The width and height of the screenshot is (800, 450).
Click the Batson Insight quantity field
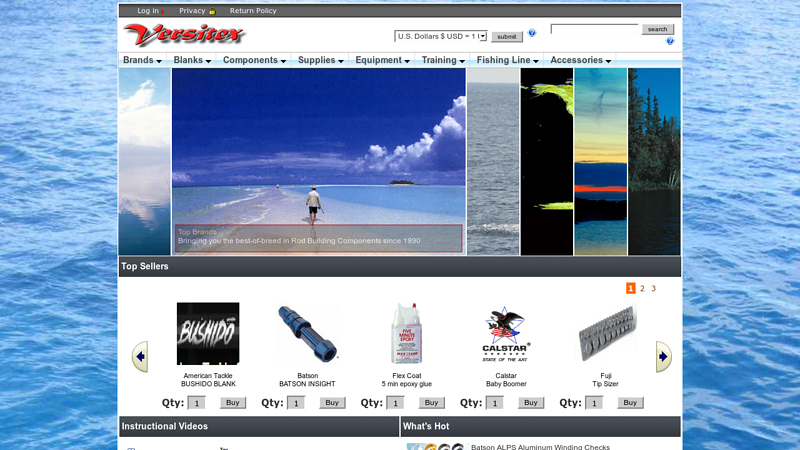[x=296, y=403]
